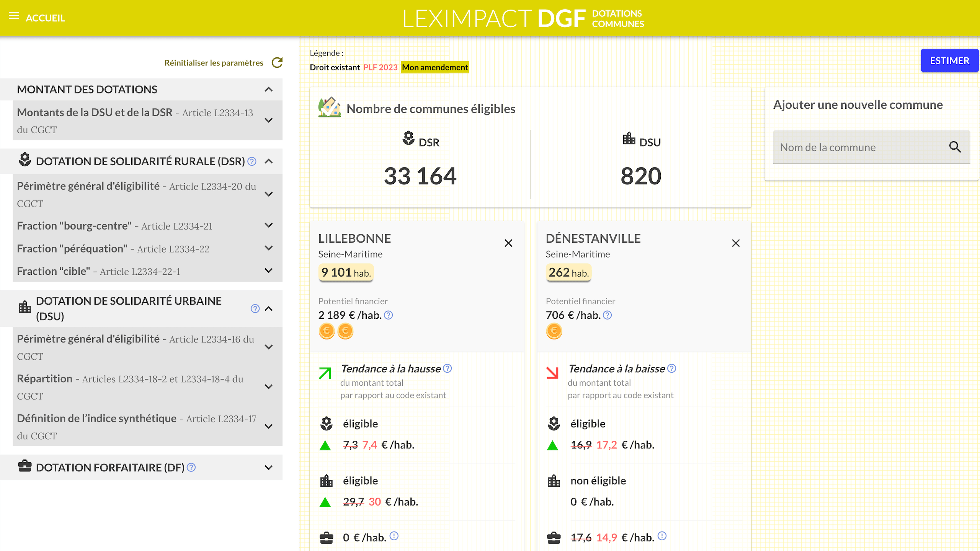Select the PLF 2023 legend entry
Viewport: 980px width, 551px height.
[380, 67]
